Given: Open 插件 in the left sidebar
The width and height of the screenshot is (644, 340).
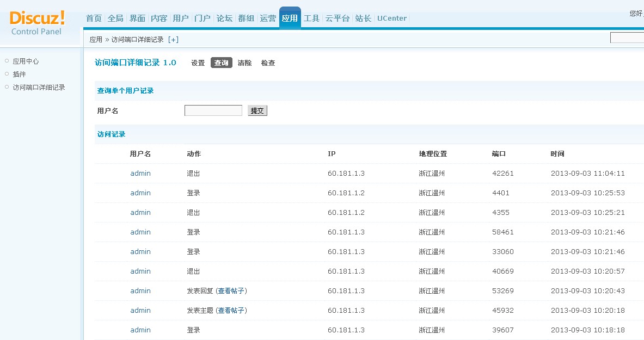Looking at the screenshot, I should [19, 75].
